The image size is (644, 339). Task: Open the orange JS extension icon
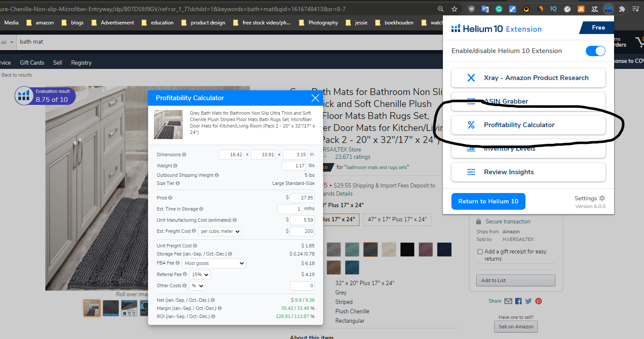pos(581,9)
